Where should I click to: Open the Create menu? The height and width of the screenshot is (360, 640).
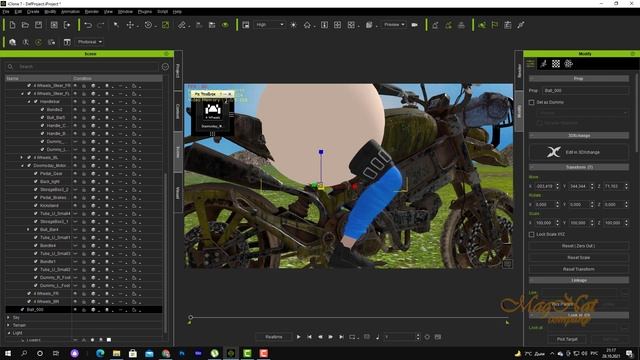[33, 12]
